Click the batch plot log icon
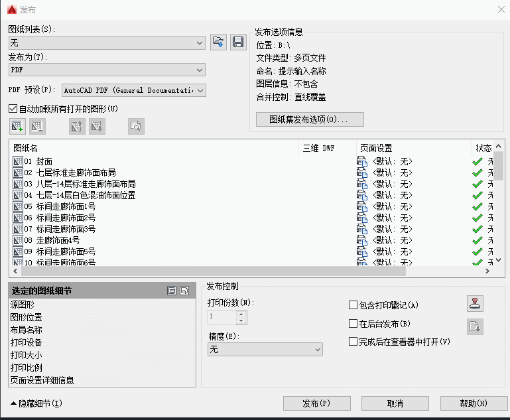This screenshot has width=510, height=420. tap(475, 326)
